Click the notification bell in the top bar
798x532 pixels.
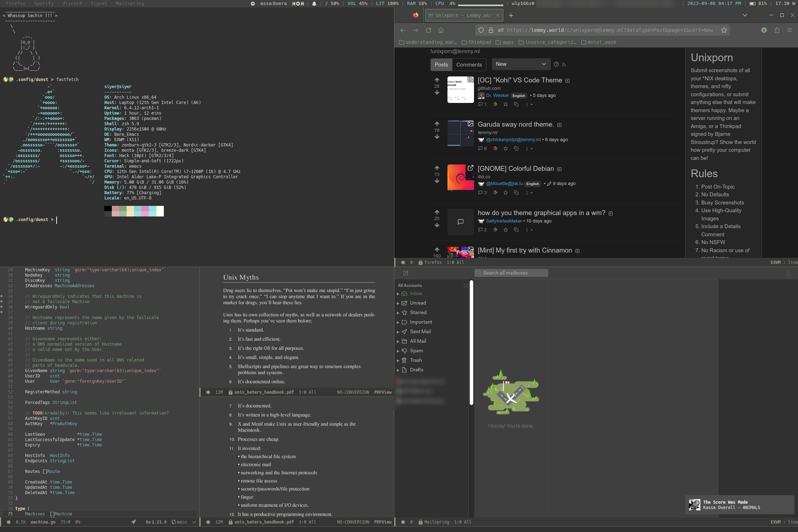pos(314,4)
